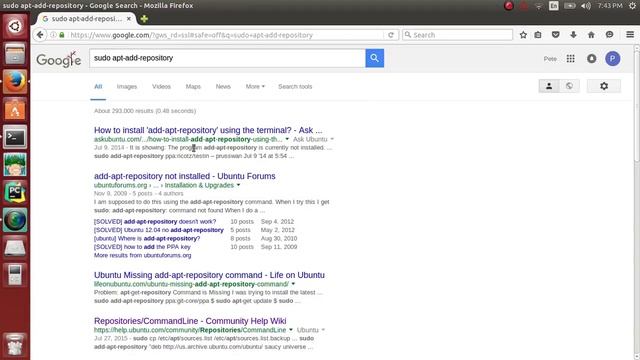
Task: Open Search tools
Action: pos(295,87)
